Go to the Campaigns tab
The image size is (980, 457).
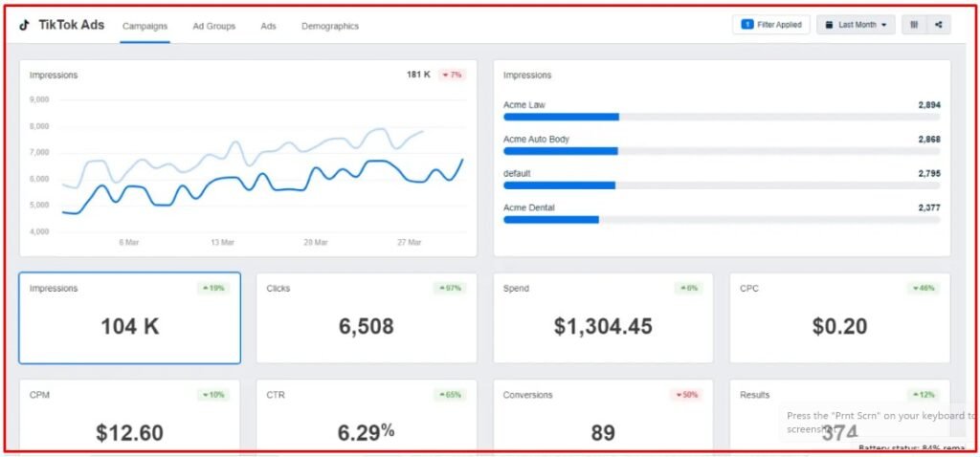click(145, 26)
